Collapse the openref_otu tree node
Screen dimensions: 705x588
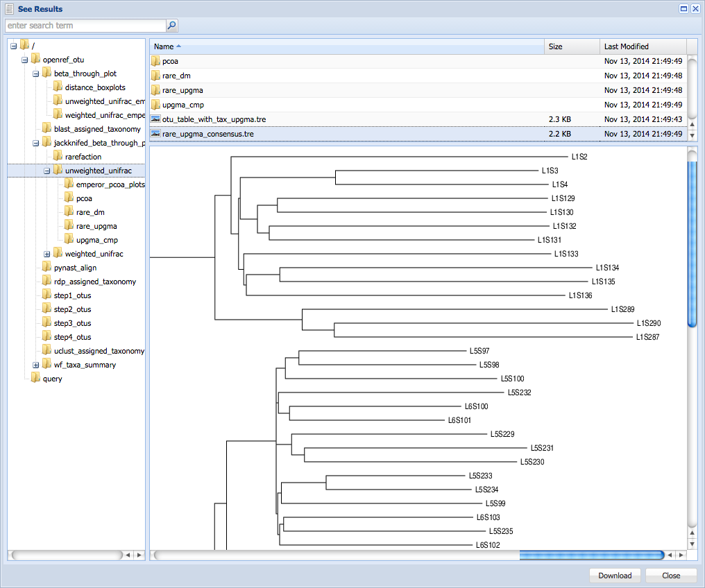(x=25, y=60)
